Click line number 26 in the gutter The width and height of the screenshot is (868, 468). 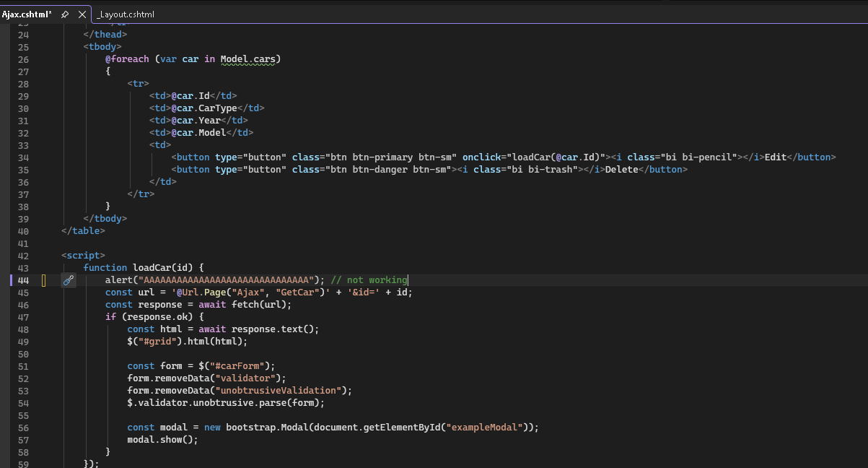click(x=23, y=59)
